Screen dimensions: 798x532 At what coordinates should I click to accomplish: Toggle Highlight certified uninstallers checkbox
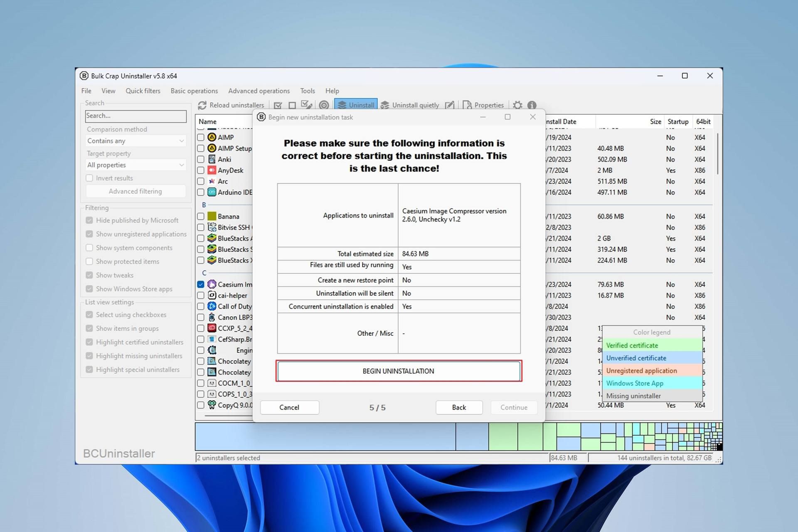click(89, 342)
